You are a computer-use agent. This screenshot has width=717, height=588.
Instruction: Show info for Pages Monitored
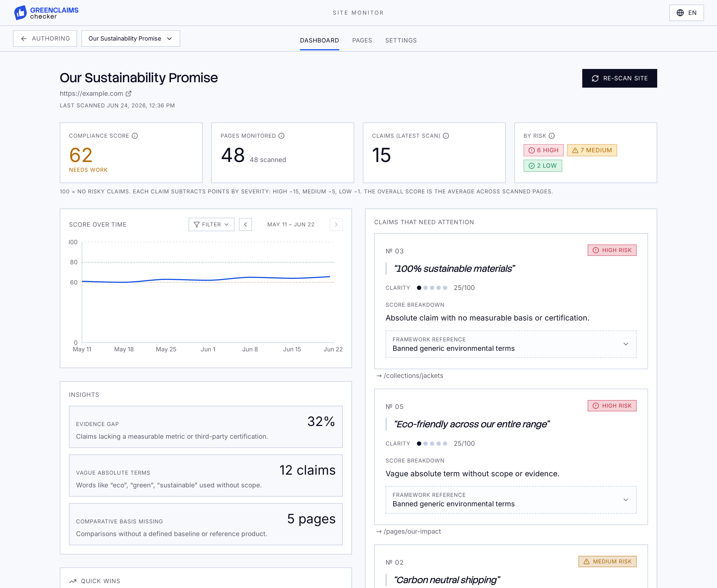click(x=281, y=136)
